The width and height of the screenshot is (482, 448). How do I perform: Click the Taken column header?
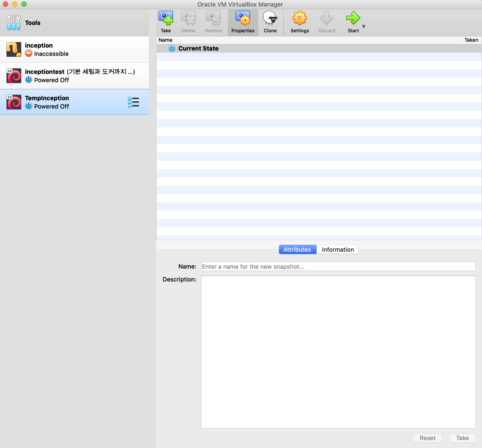tap(472, 40)
